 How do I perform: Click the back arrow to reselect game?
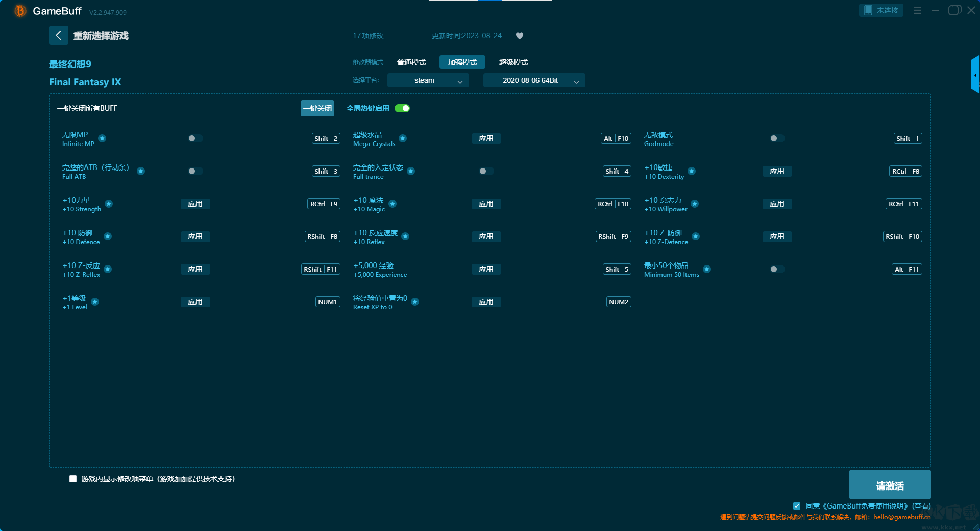58,35
